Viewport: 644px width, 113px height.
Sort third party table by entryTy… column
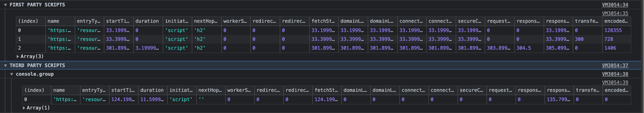[x=95, y=90]
